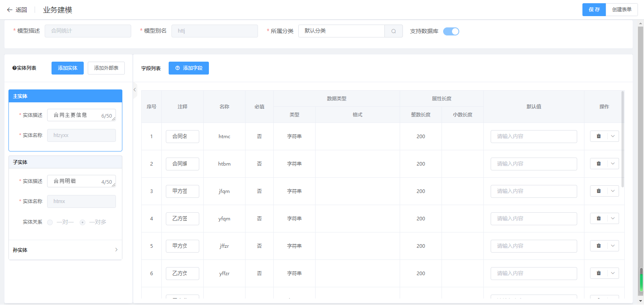Viewport: 644px width, 305px height.
Task: Open operation dropdown arrow for row 4
Action: tap(613, 218)
